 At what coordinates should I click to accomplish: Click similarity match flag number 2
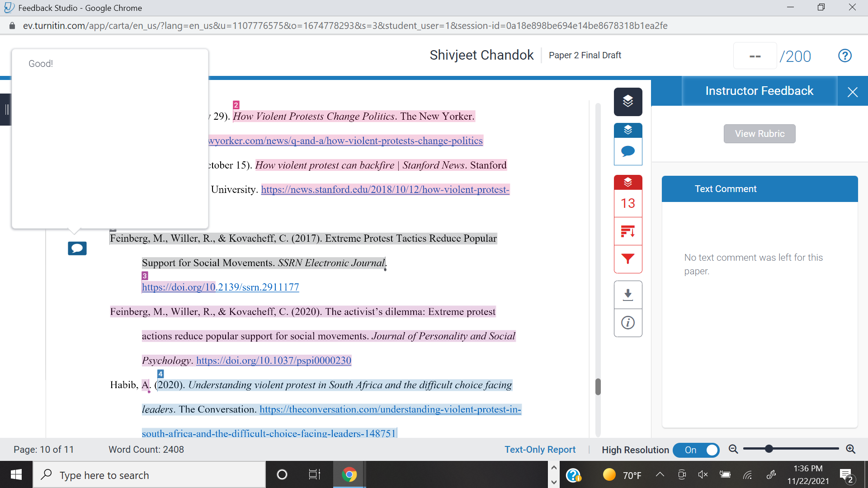(x=236, y=105)
